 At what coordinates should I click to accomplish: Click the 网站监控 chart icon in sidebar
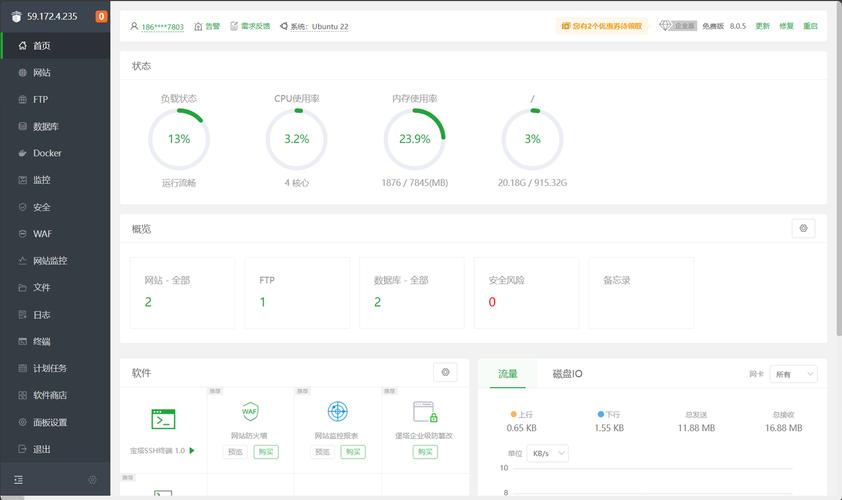click(23, 260)
